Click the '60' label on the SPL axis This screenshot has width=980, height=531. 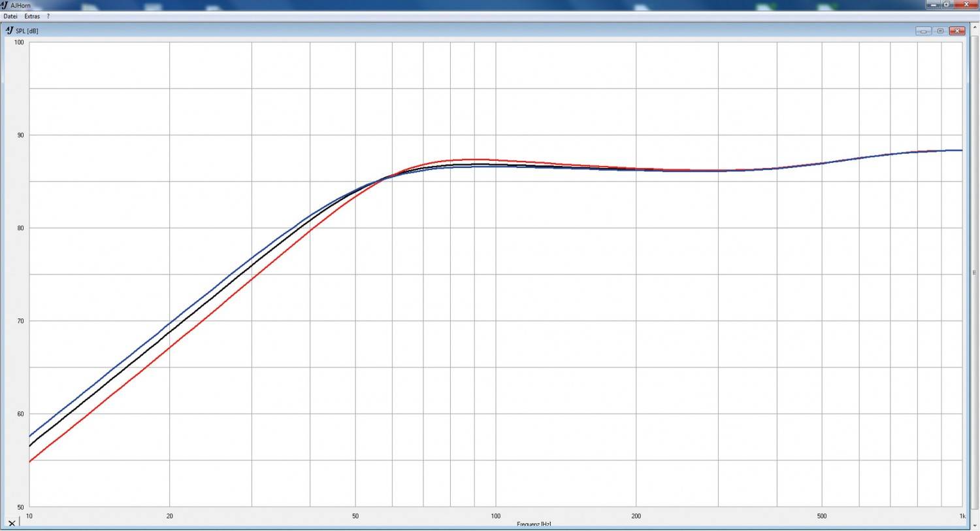(20, 414)
